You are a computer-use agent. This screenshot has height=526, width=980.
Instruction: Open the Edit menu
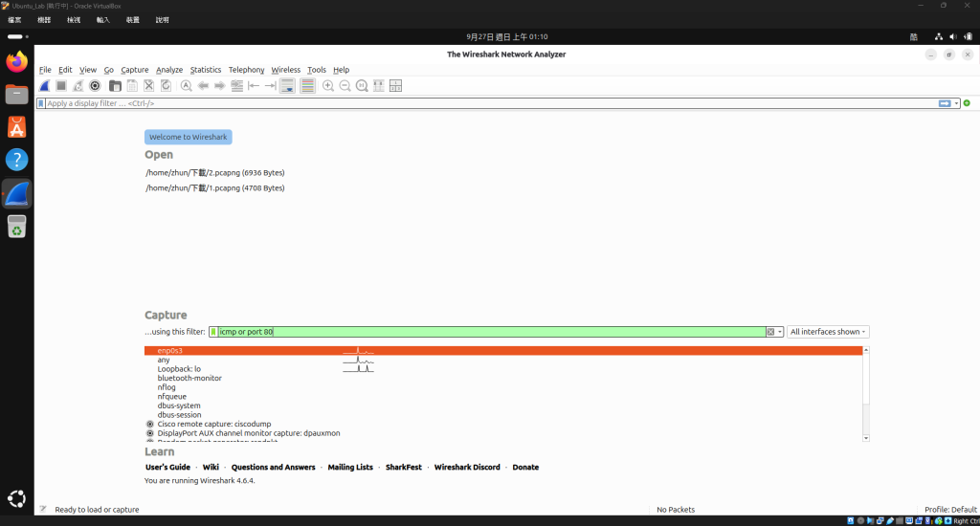pyautogui.click(x=65, y=70)
